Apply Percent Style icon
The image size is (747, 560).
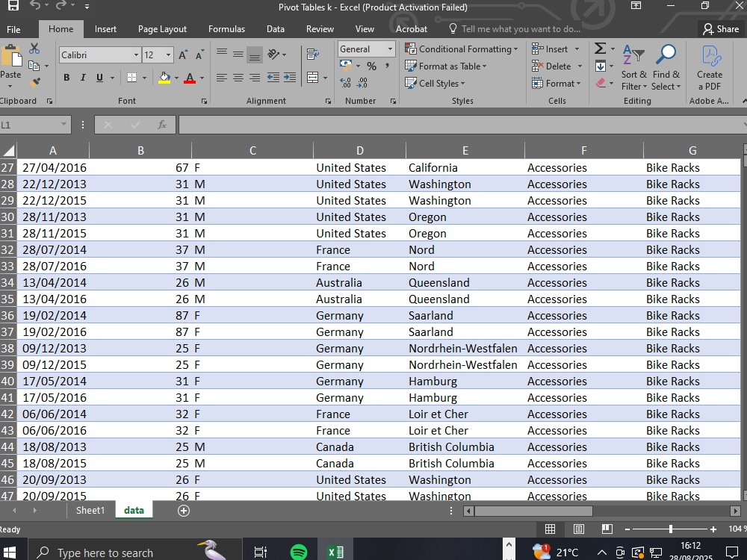(x=371, y=66)
